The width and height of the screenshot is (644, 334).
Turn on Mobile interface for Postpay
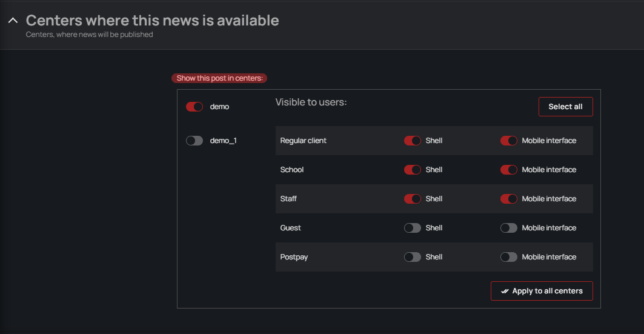(x=509, y=257)
